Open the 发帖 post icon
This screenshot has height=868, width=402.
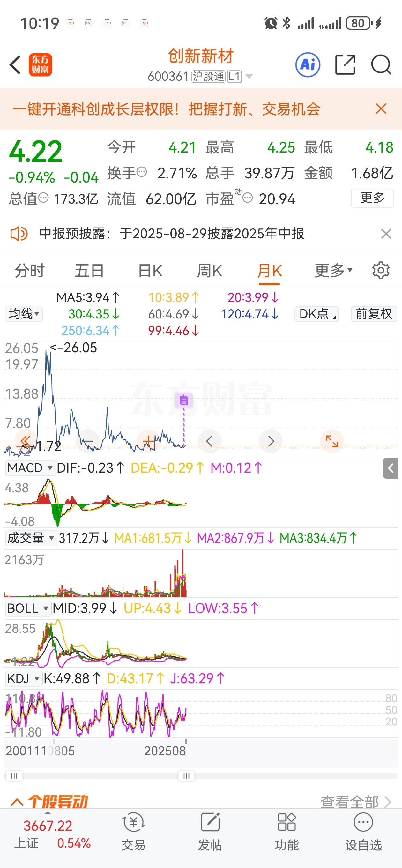[210, 831]
